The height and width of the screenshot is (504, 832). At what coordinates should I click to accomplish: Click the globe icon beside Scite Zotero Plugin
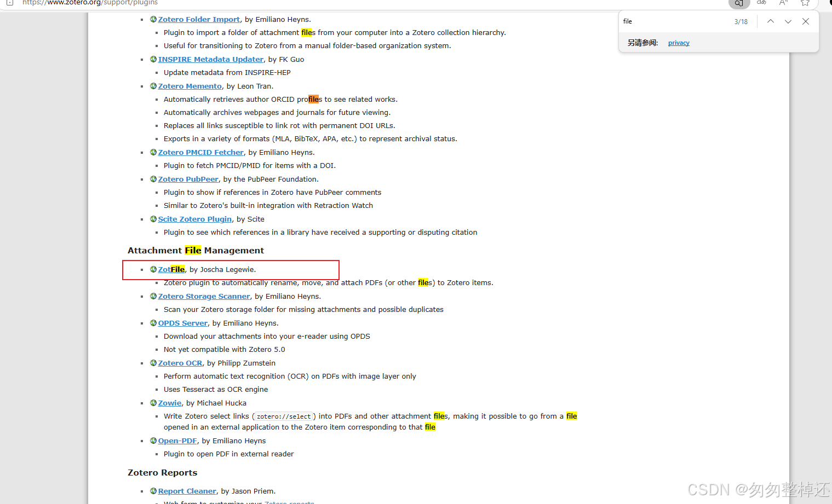[153, 219]
